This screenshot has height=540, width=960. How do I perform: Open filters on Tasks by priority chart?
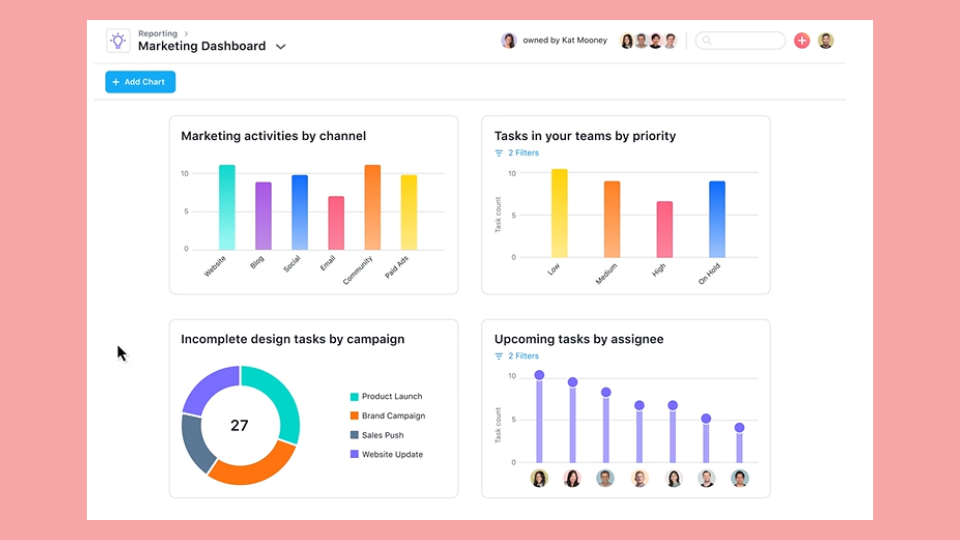point(517,153)
